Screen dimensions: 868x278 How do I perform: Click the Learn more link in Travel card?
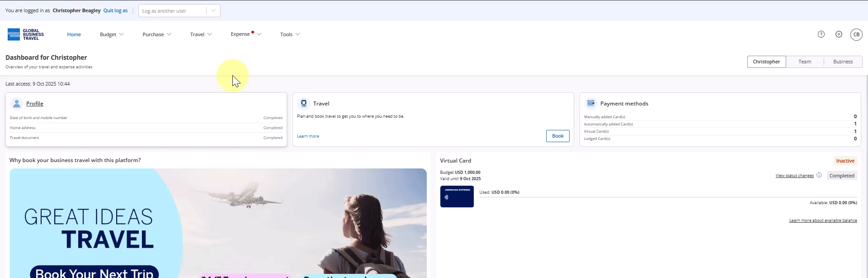coord(308,136)
